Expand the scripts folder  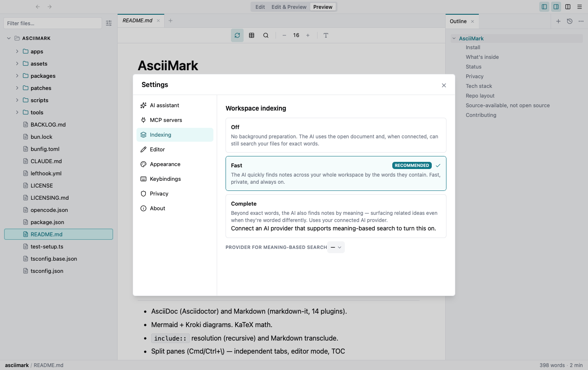17,100
